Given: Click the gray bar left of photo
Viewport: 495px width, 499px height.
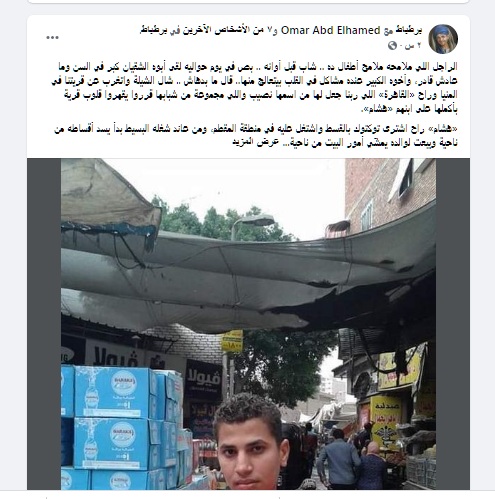Looking at the screenshot, I should [x=44, y=324].
